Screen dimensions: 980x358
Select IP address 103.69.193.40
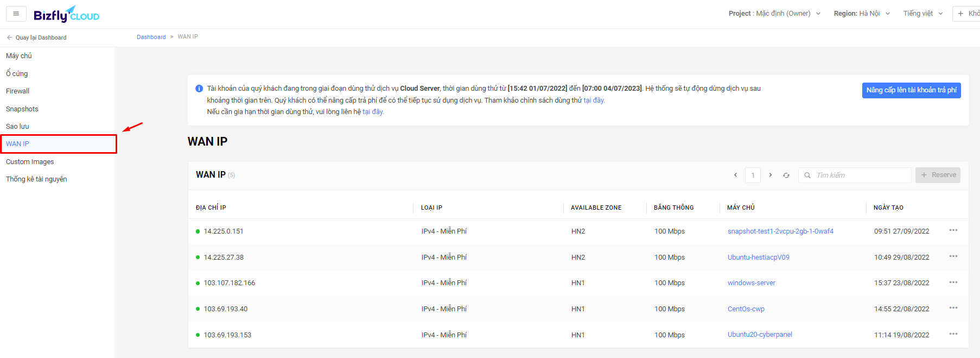(x=226, y=309)
